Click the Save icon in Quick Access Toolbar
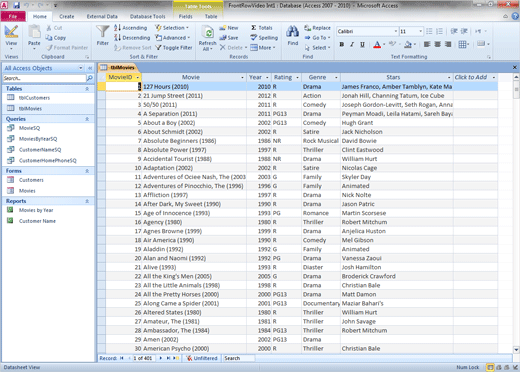The height and width of the screenshot is (372, 520). click(16, 5)
